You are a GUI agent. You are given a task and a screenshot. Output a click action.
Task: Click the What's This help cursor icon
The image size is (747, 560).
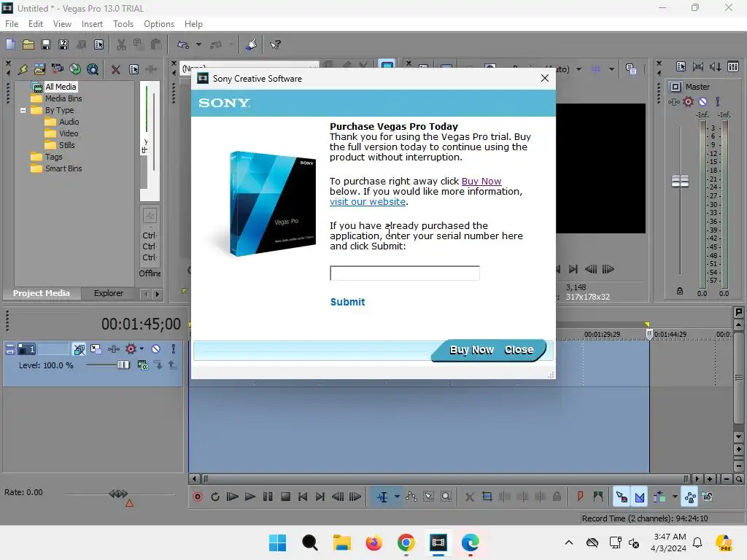(275, 44)
